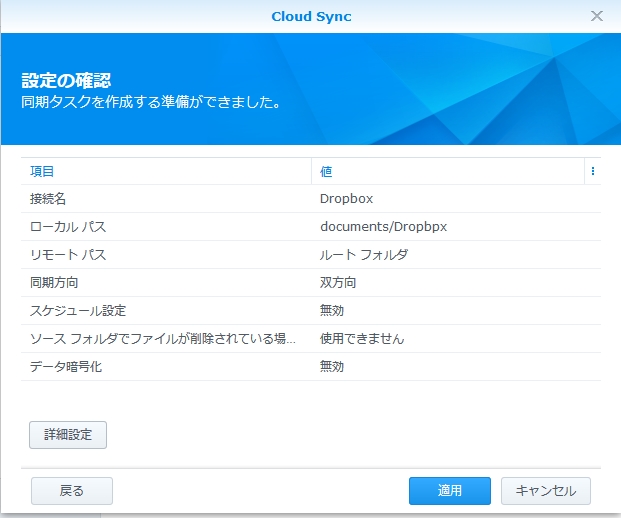Screen dimensions: 621x518
Task: Open the column options three-dot menu
Action: [592, 171]
